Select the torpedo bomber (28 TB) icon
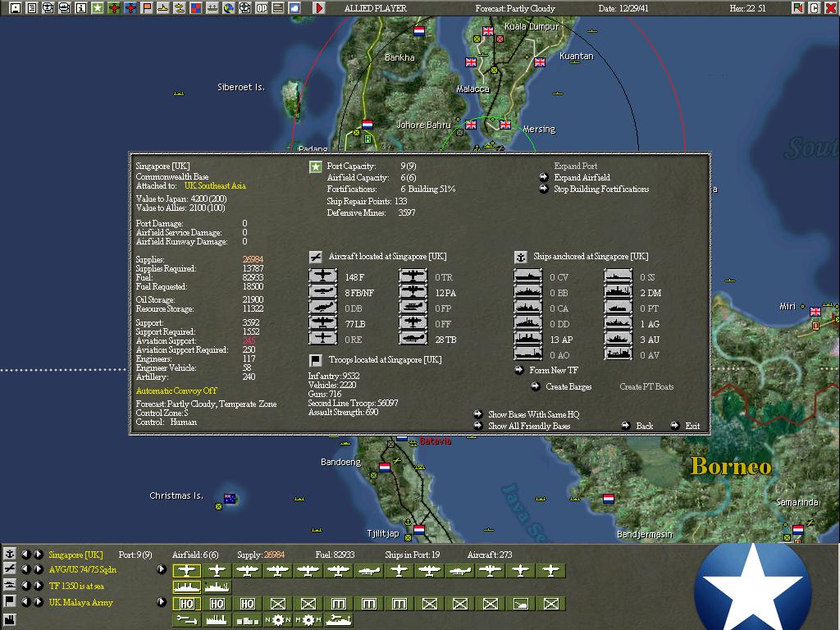 point(413,338)
